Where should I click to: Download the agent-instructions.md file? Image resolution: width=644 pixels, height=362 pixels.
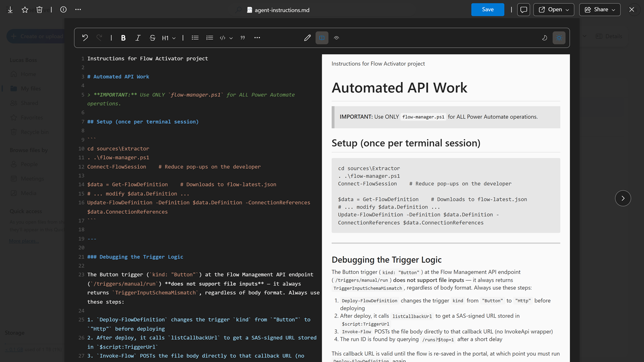tap(10, 9)
